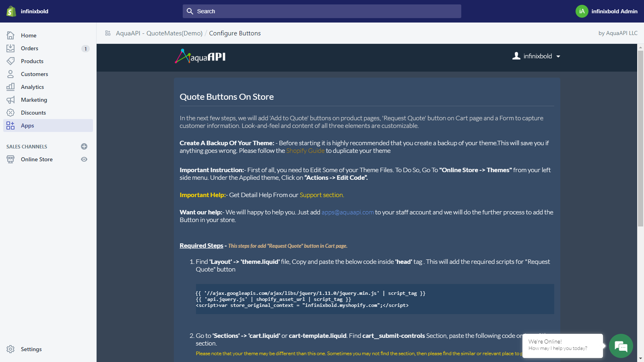Click the Orders count badge
The height and width of the screenshot is (362, 644).
click(85, 49)
